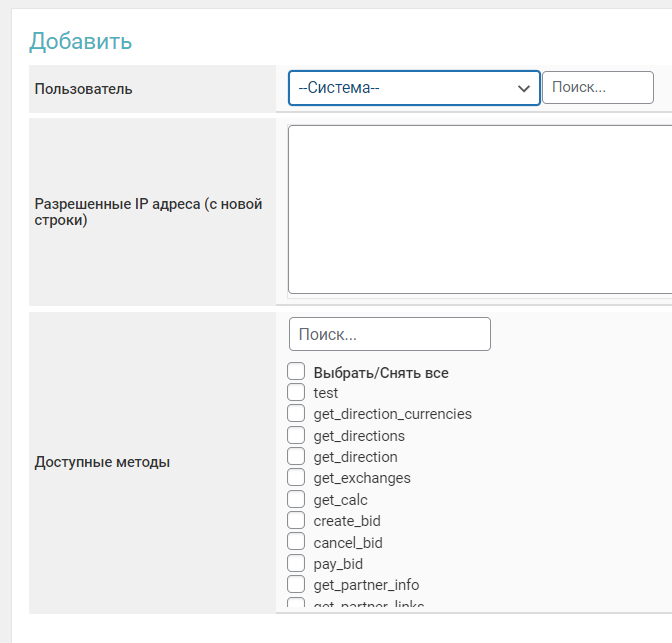Toggle the cancel_bid checkbox
The image size is (672, 643).
click(x=296, y=542)
